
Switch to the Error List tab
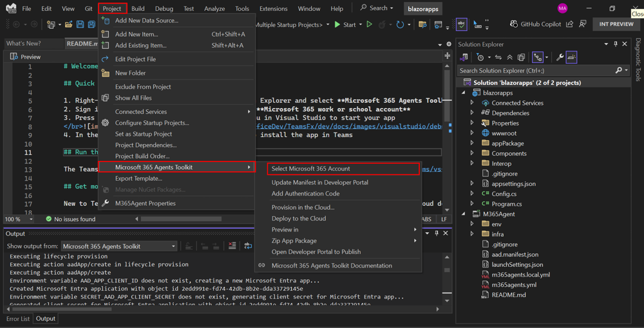(17, 318)
